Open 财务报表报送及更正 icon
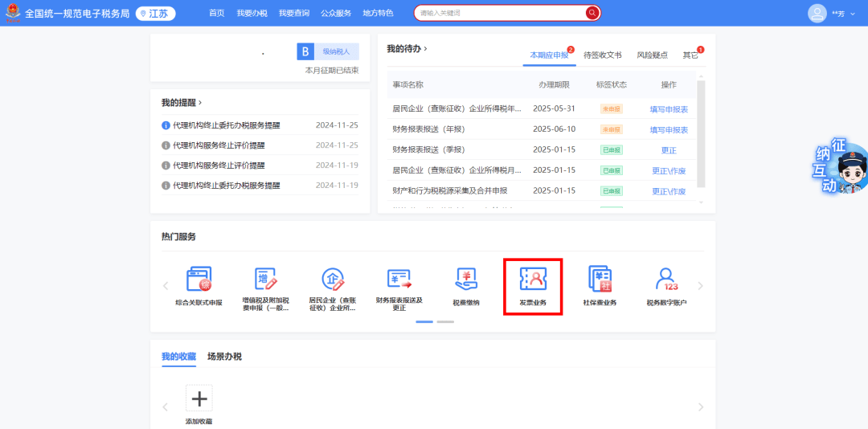Image resolution: width=868 pixels, height=429 pixels. click(399, 286)
